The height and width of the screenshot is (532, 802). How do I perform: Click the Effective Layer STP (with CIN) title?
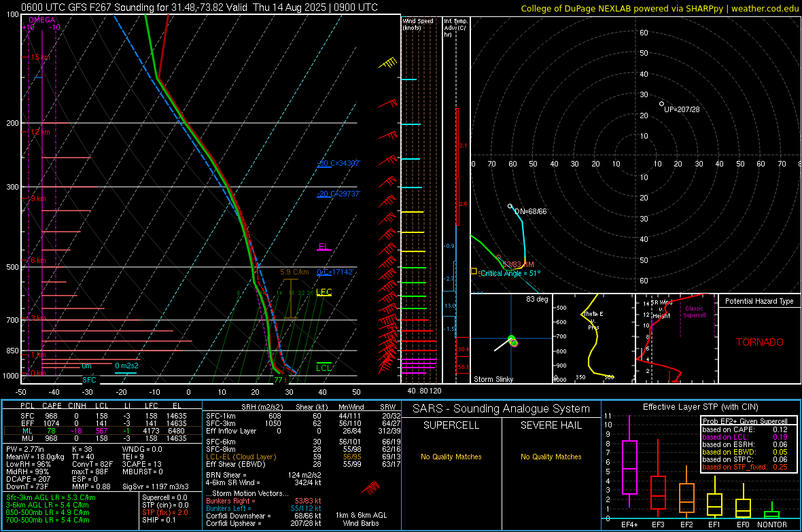[x=700, y=407]
